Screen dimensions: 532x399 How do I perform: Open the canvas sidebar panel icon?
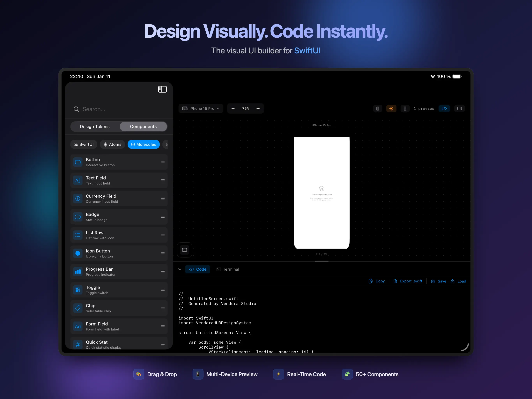click(184, 250)
